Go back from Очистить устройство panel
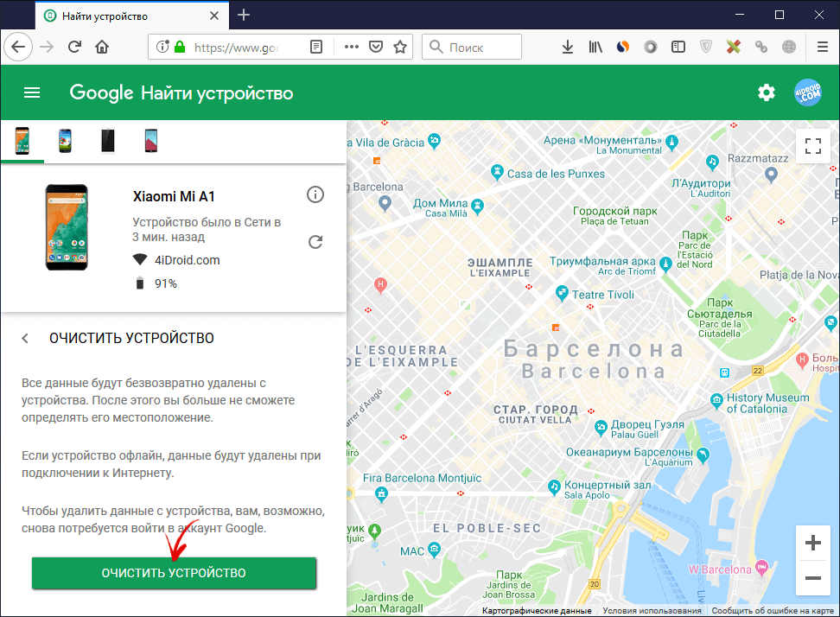This screenshot has width=840, height=617. coord(26,339)
